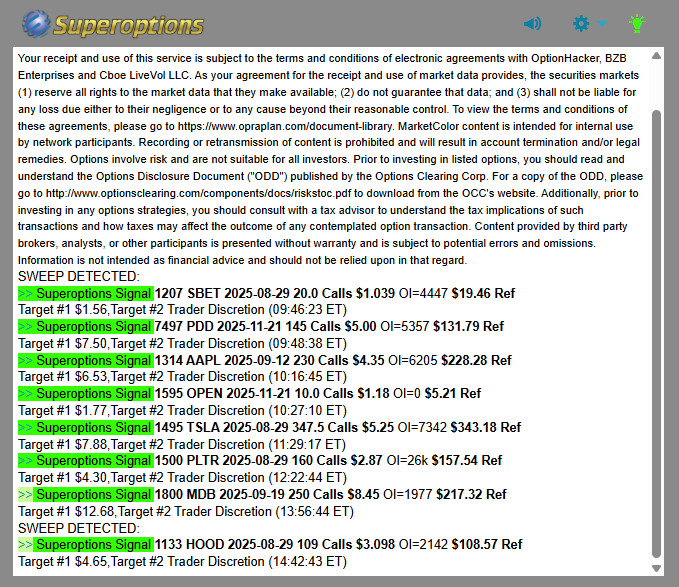Click the HOOD Superoptions Signal badge
Image resolution: width=679 pixels, height=587 pixels.
tap(85, 545)
